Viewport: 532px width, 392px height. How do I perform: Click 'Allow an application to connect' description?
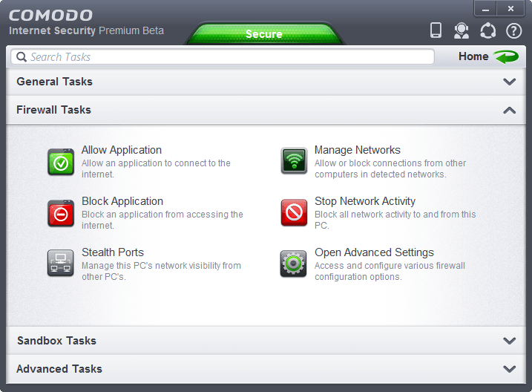click(x=156, y=169)
